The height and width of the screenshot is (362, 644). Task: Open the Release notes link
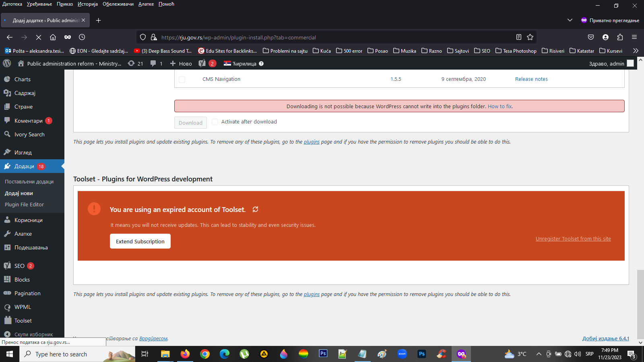pyautogui.click(x=531, y=79)
